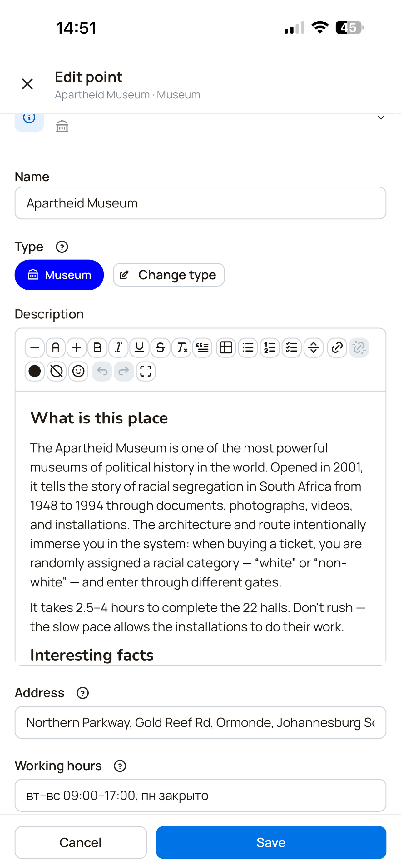Screen dimensions: 401x868
Task: Toggle bold formatting
Action: [98, 348]
